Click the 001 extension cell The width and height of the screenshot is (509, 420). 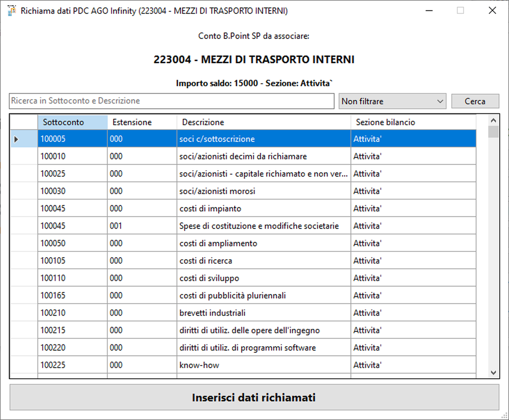142,226
